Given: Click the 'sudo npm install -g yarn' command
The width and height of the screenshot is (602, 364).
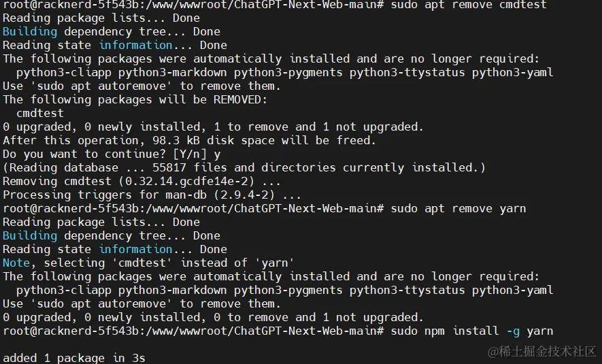Looking at the screenshot, I should [472, 331].
